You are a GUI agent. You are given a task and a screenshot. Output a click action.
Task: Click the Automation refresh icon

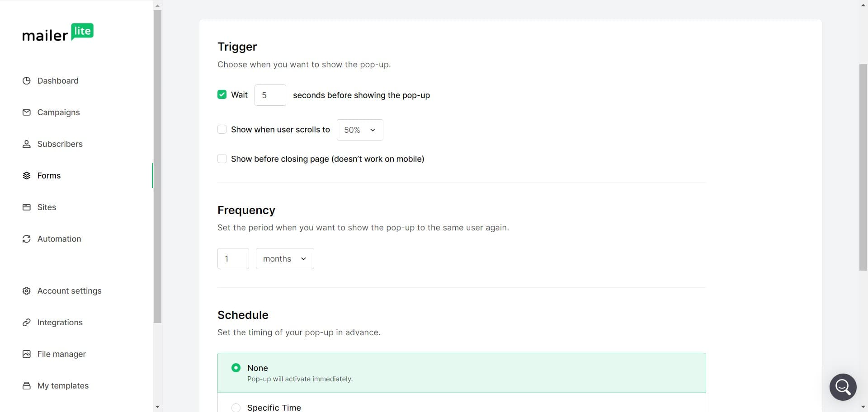coord(27,239)
